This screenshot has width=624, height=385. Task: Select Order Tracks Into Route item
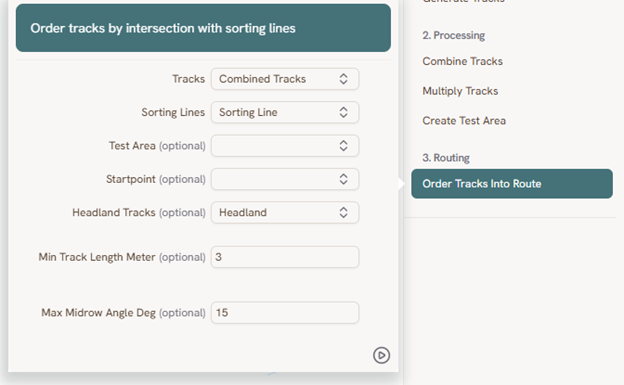pyautogui.click(x=512, y=184)
